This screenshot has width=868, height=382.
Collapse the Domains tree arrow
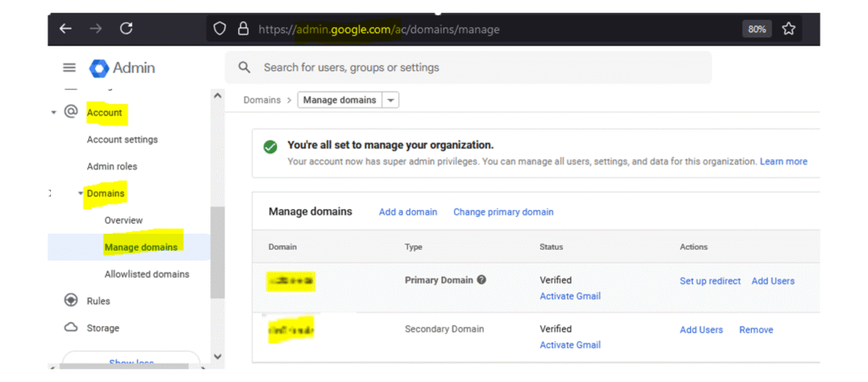(x=81, y=194)
